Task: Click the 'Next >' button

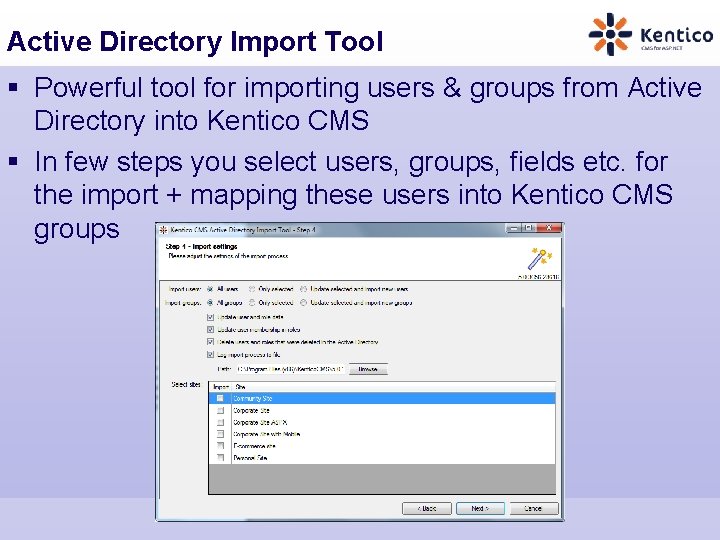Action: [480, 508]
